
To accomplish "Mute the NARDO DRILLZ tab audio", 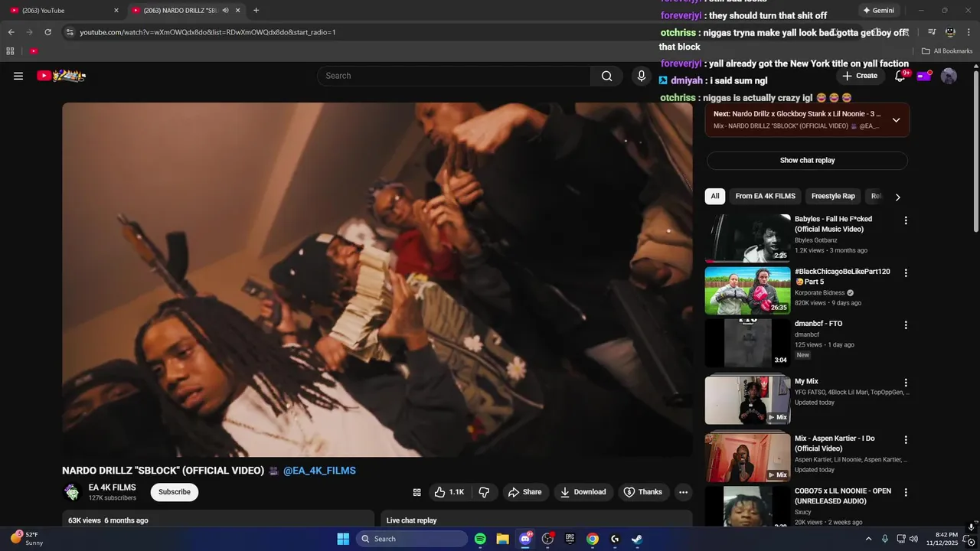I will pos(226,10).
